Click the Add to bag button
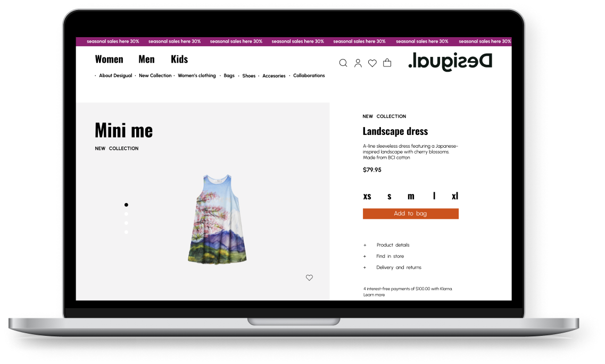The height and width of the screenshot is (364, 605). 410,214
